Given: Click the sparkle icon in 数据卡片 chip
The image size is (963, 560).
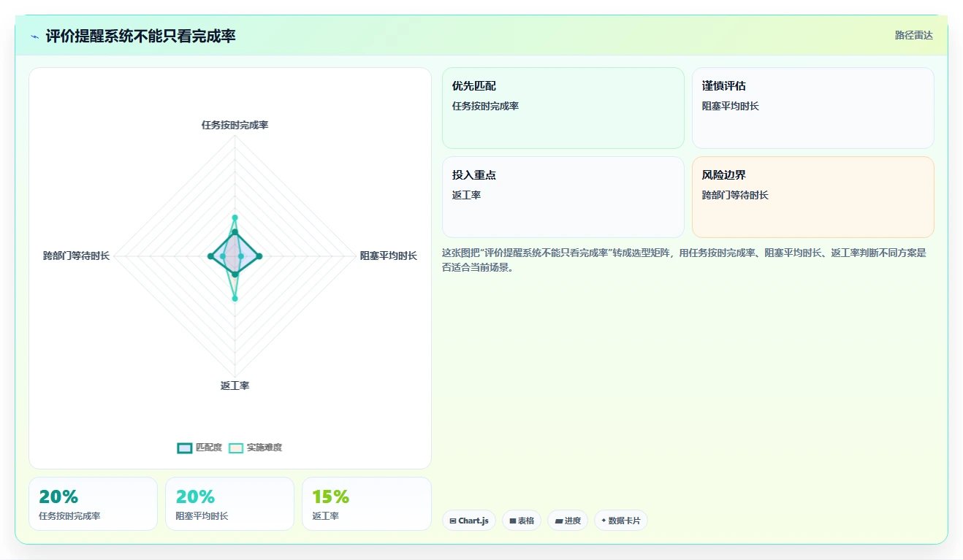Looking at the screenshot, I should (x=604, y=521).
